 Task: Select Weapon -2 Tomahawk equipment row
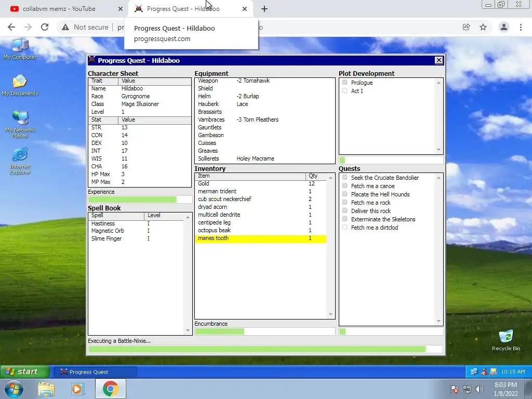click(x=264, y=81)
